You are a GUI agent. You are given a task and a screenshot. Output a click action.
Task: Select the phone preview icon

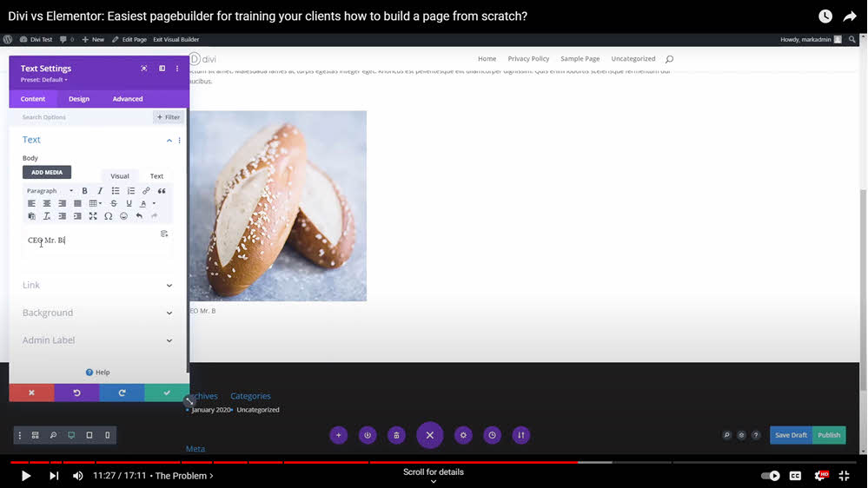(x=108, y=435)
